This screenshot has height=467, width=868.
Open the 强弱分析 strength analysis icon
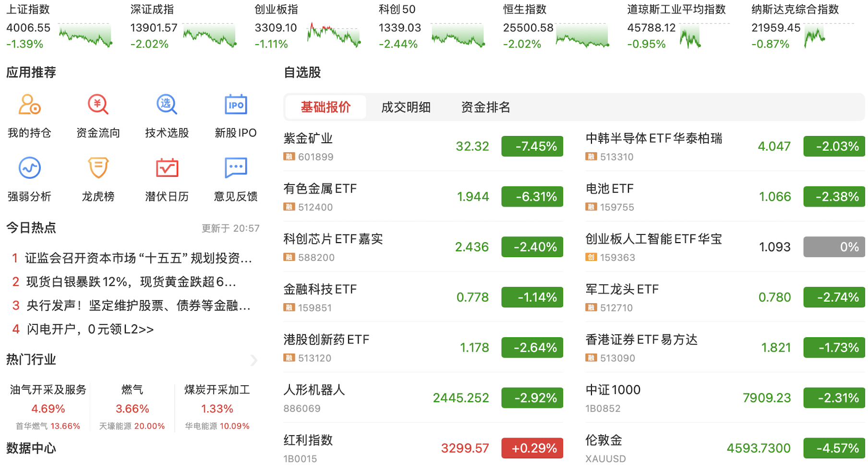(x=29, y=168)
